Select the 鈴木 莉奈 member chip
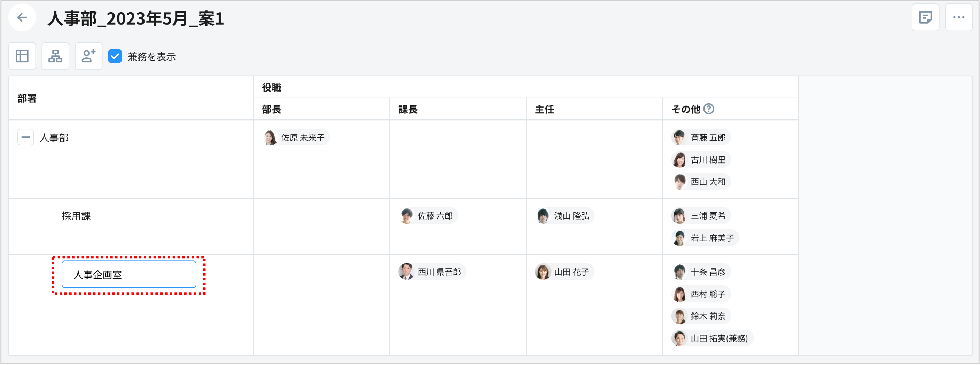980x365 pixels. pos(701,316)
